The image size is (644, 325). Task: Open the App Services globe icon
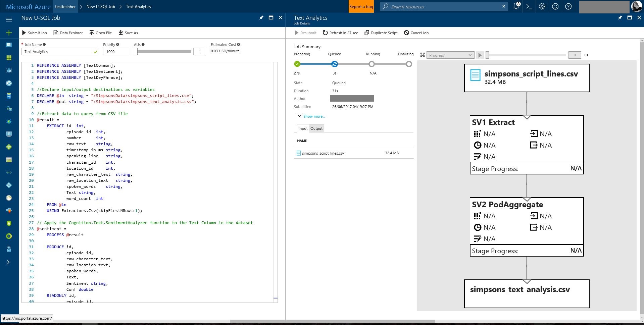pos(9,83)
